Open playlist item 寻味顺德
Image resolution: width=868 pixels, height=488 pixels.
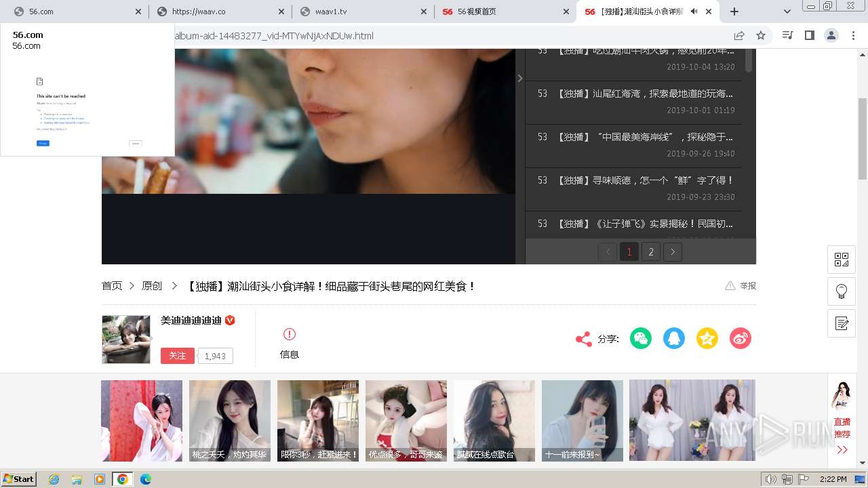coord(634,188)
